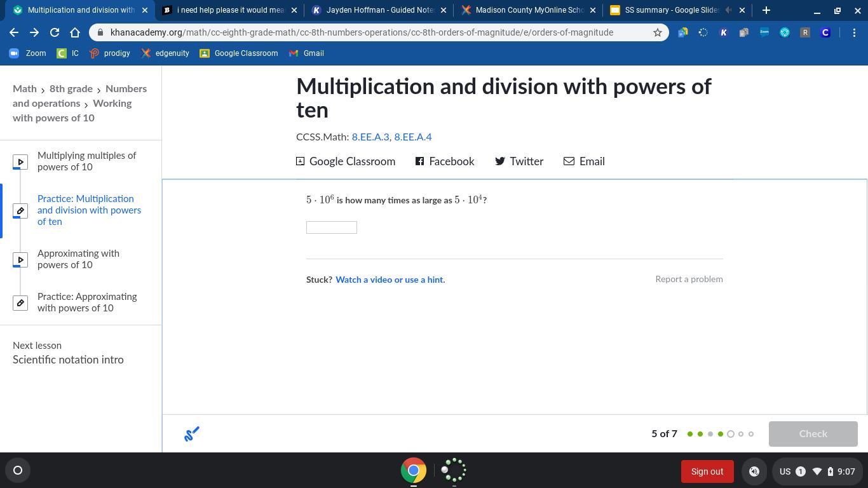868x488 pixels.
Task: Open a new browser tab
Action: pyautogui.click(x=766, y=10)
